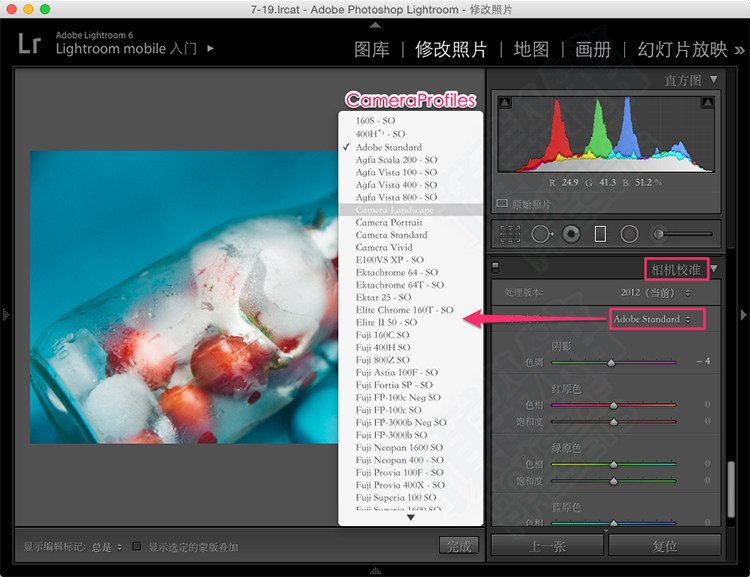Screen dimensions: 750x577
Task: Open the 处理版本 2012 dropdown
Action: [655, 292]
